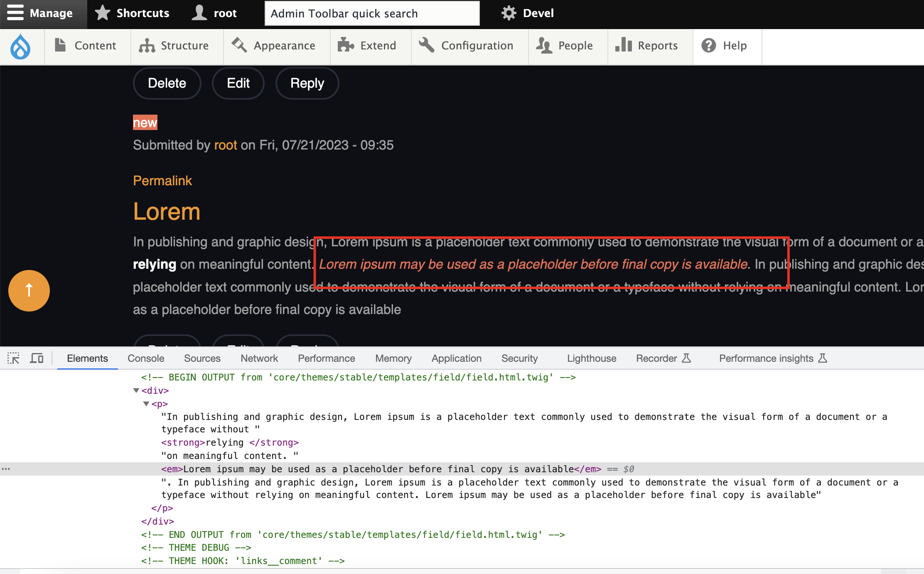Open the Permalink link

[x=162, y=181]
